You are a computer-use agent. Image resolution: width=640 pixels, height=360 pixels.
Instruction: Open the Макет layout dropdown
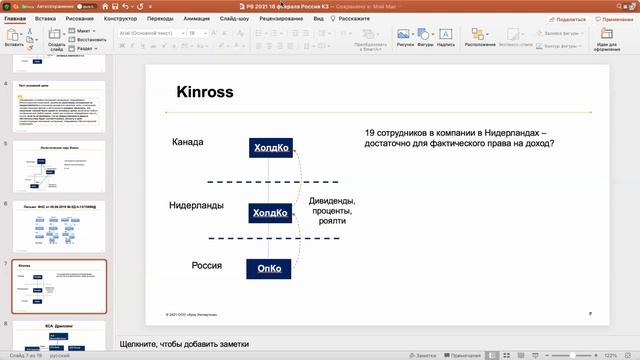coord(82,31)
